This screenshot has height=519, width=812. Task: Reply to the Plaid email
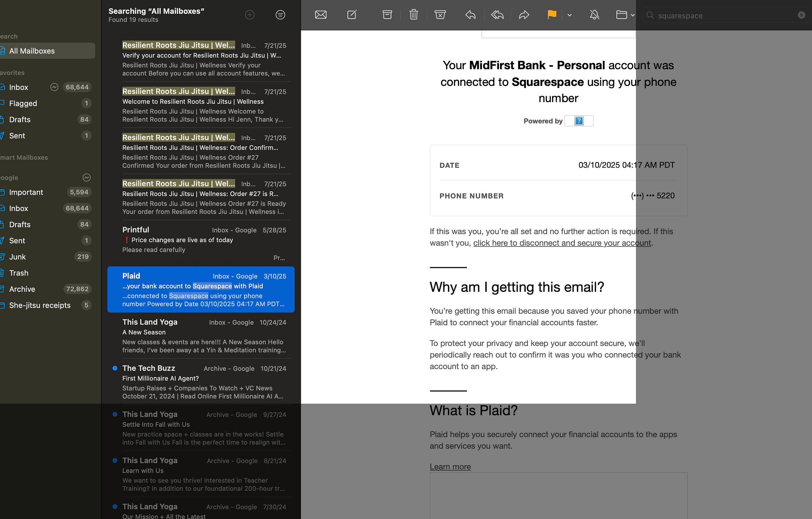coord(470,15)
